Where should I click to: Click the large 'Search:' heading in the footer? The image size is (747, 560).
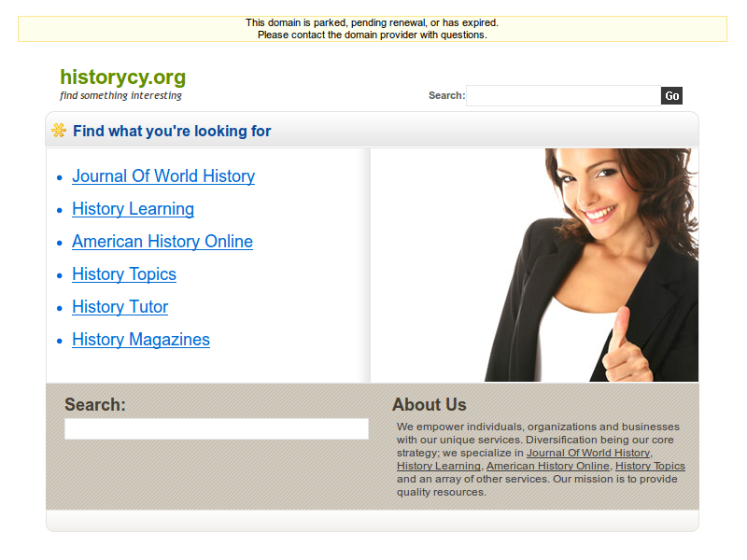[95, 405]
